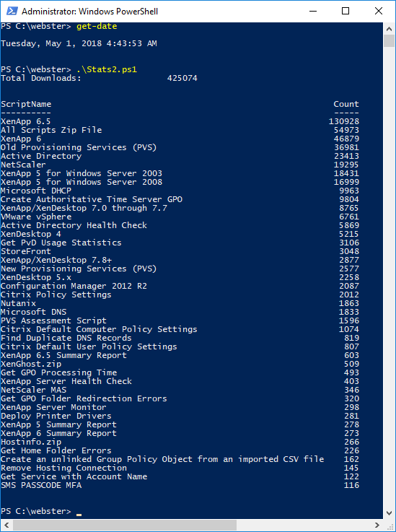Click Citrix Default Computer Policy Settings
This screenshot has height=532, width=396.
pyautogui.click(x=99, y=329)
